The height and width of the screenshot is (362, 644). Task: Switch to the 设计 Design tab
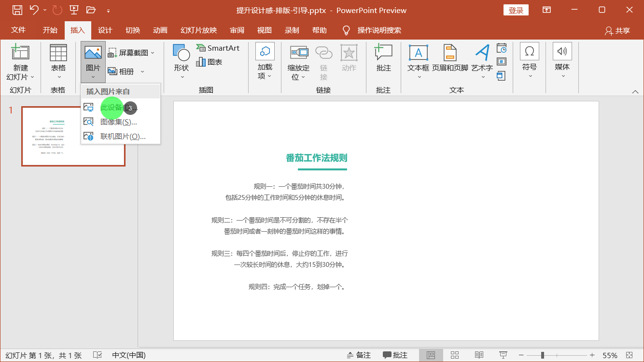point(105,30)
